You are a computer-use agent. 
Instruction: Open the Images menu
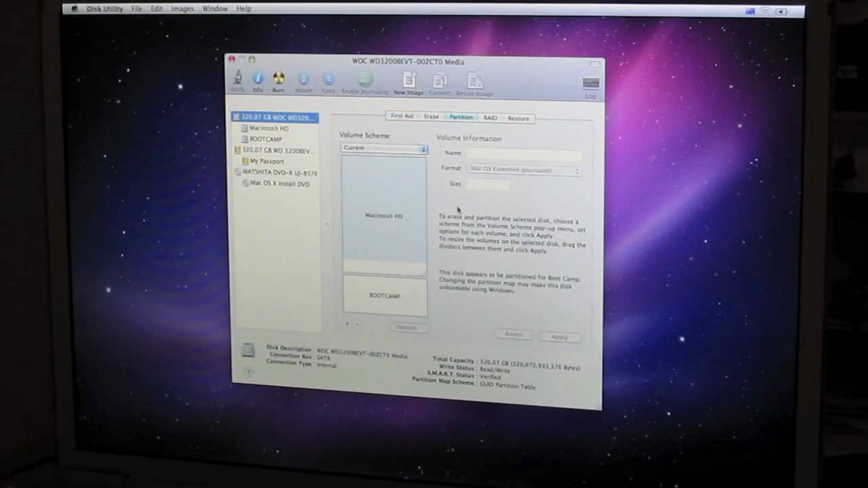click(x=182, y=9)
